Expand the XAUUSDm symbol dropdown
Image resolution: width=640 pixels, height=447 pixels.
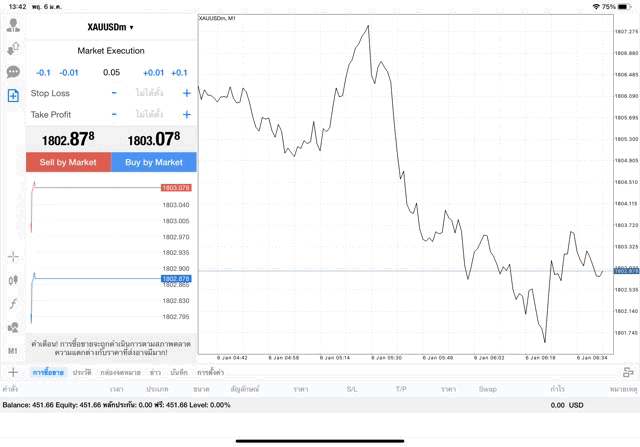111,27
